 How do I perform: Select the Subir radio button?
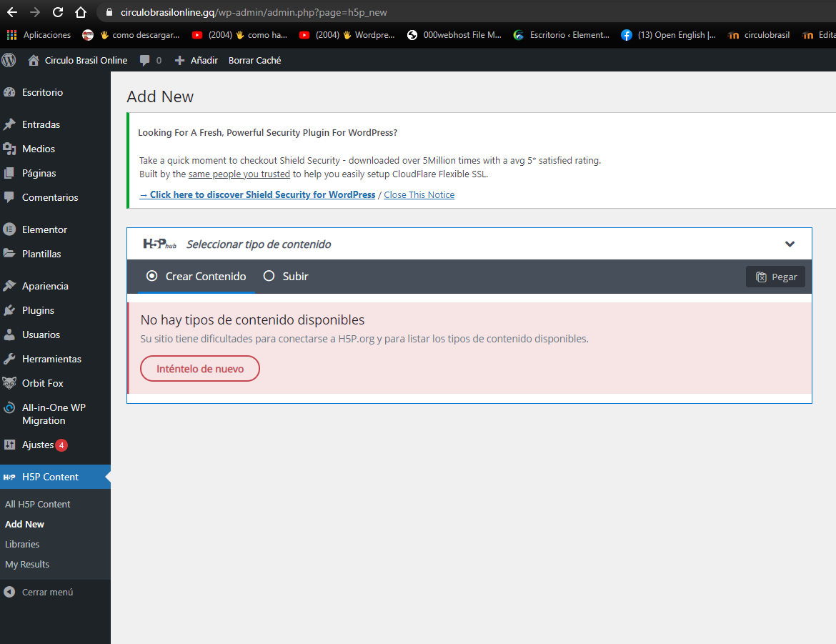pyautogui.click(x=269, y=276)
